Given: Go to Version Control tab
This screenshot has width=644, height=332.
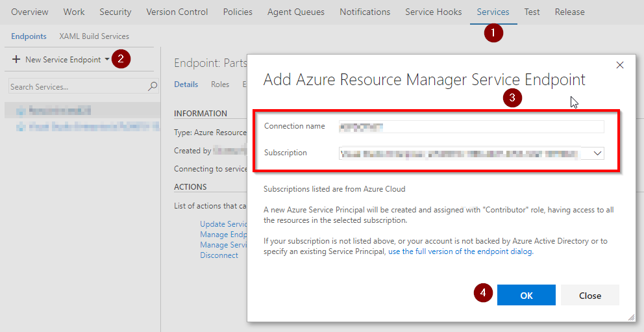Looking at the screenshot, I should tap(177, 12).
